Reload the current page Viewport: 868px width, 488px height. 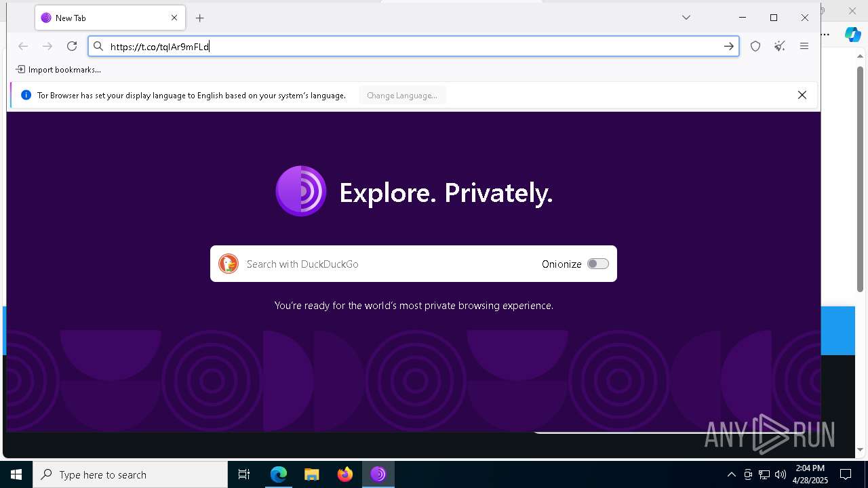(x=72, y=46)
